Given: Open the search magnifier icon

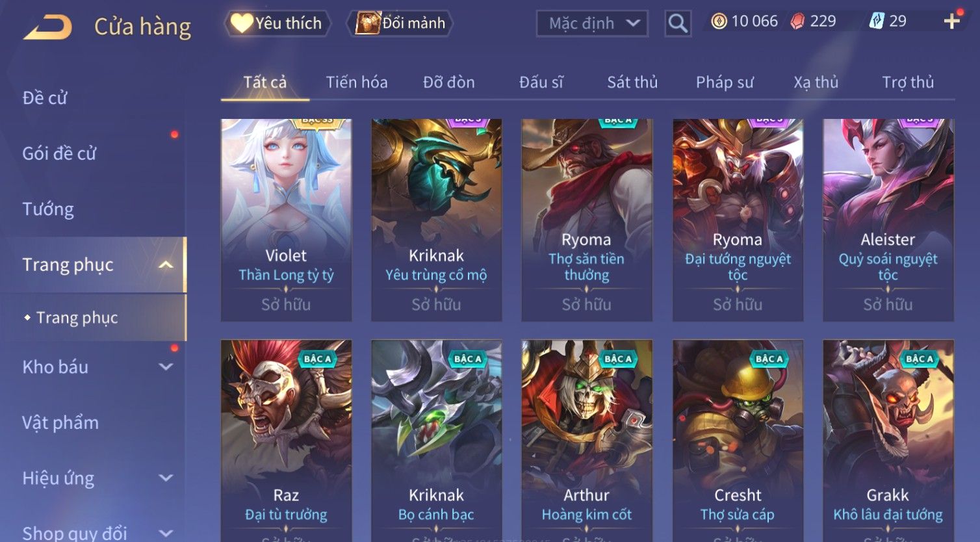Looking at the screenshot, I should [678, 23].
